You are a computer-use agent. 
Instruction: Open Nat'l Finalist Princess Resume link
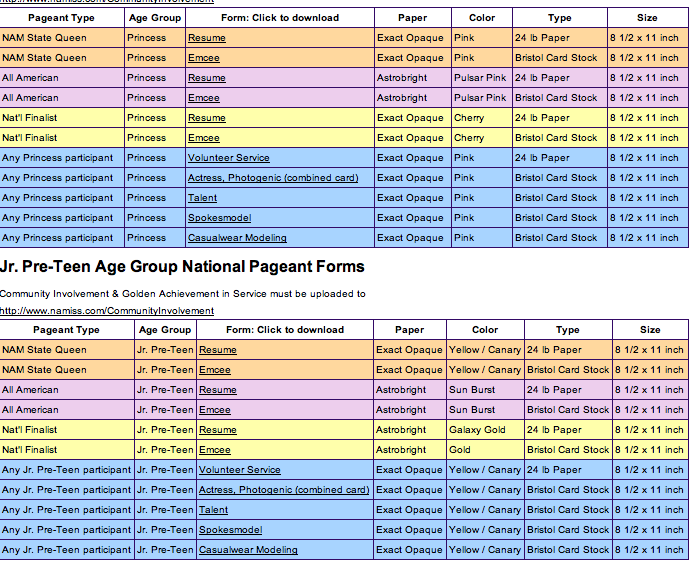(207, 118)
